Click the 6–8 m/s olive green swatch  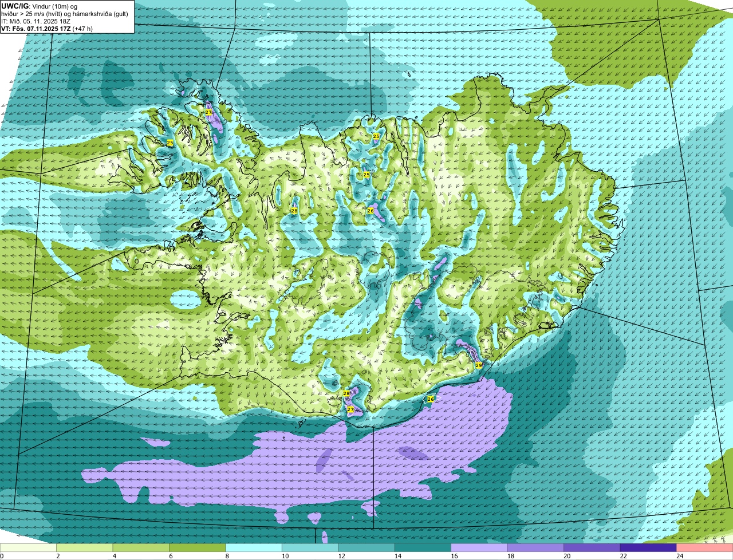point(198,548)
